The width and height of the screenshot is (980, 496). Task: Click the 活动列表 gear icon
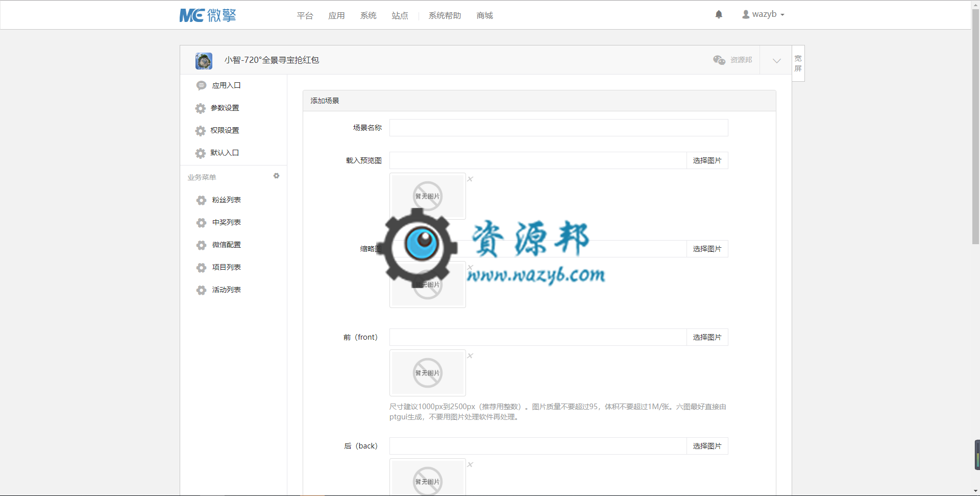pyautogui.click(x=202, y=290)
